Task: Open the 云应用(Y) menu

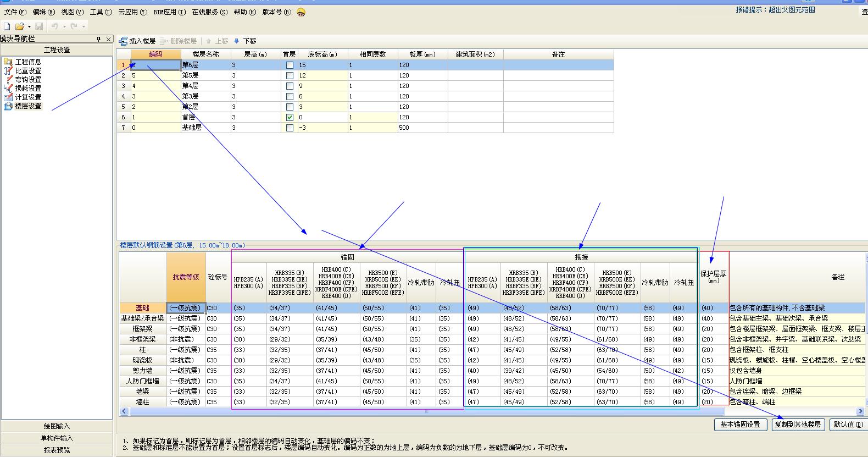Action: 132,12
